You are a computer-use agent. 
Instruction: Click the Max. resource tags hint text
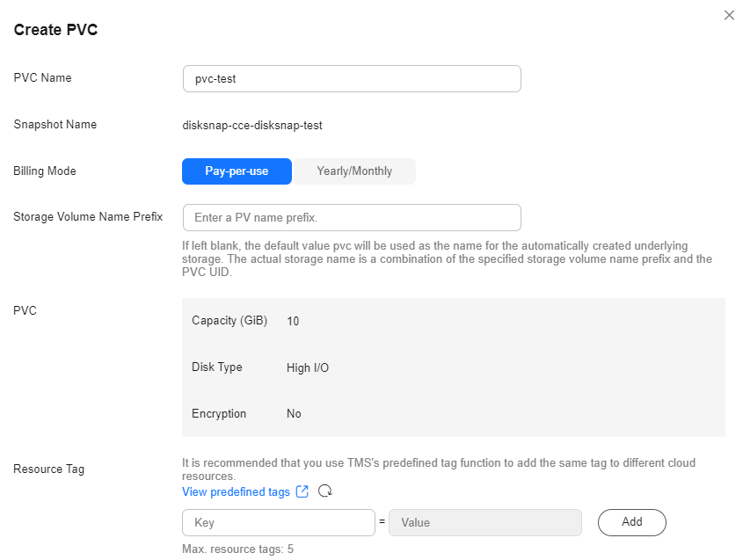[x=238, y=549]
